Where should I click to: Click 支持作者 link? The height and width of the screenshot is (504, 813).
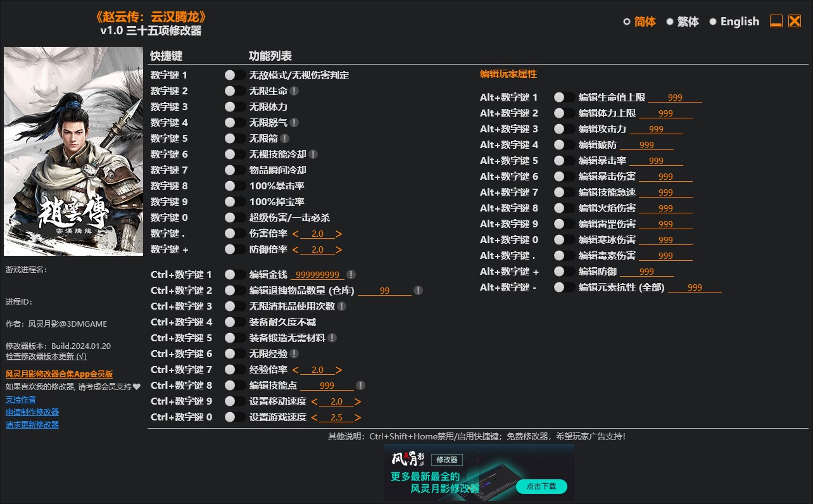21,400
